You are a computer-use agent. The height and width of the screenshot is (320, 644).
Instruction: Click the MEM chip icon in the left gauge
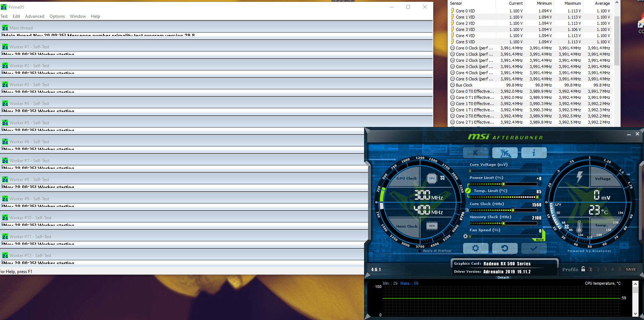click(x=432, y=226)
